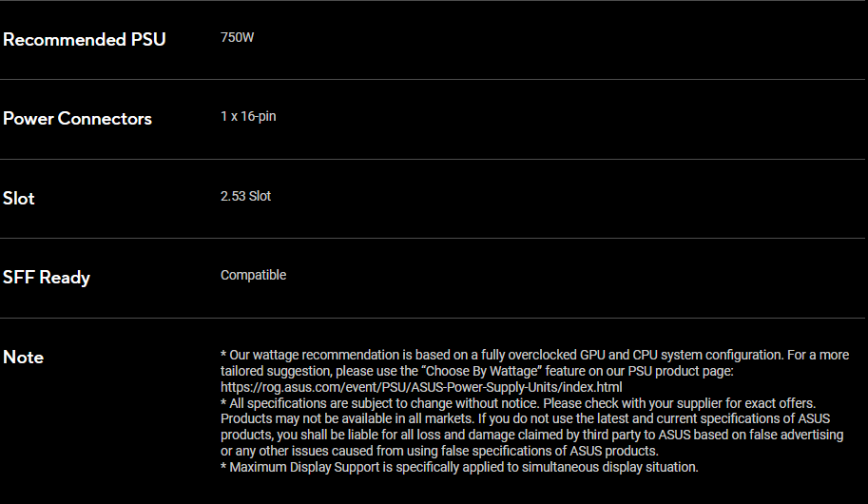Click the SFF Ready label
The height and width of the screenshot is (504, 868).
47,278
